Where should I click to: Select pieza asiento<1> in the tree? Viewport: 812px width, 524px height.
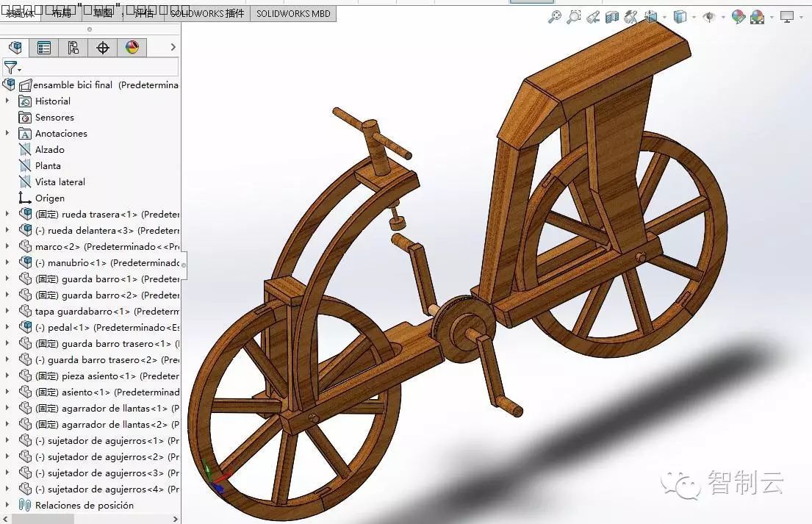coord(107,376)
